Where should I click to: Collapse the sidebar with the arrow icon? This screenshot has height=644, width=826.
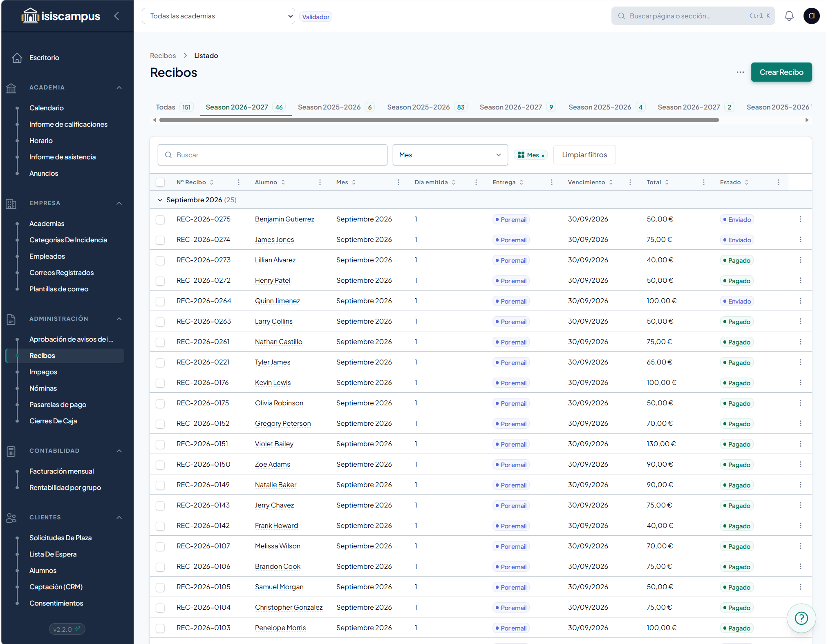pos(116,16)
